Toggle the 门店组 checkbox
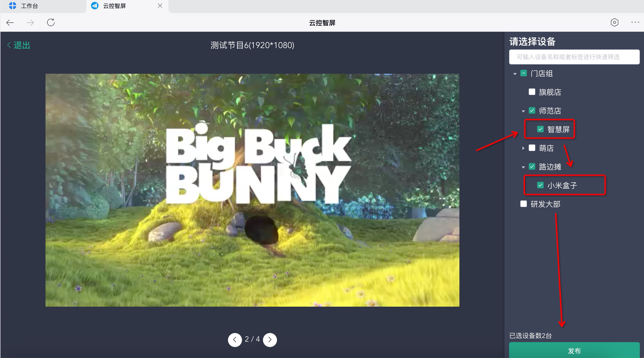 (x=524, y=73)
